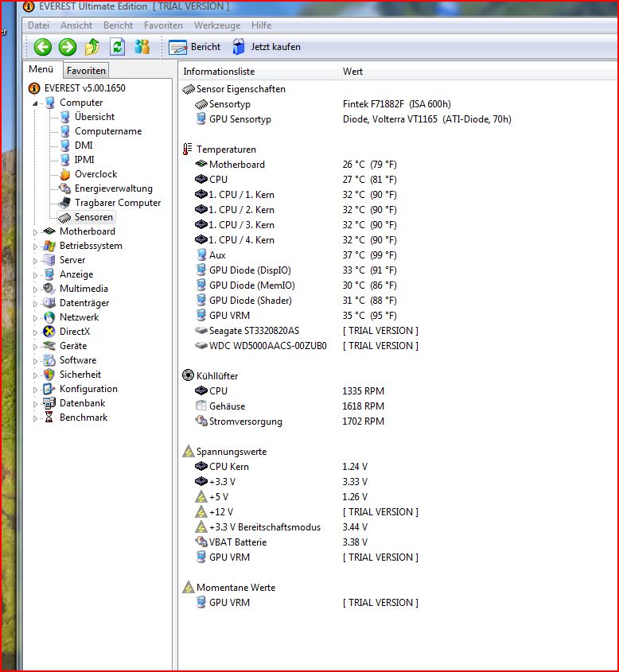619x672 pixels.
Task: Select EVEREST v5.00.1650 root item
Action: (x=85, y=87)
